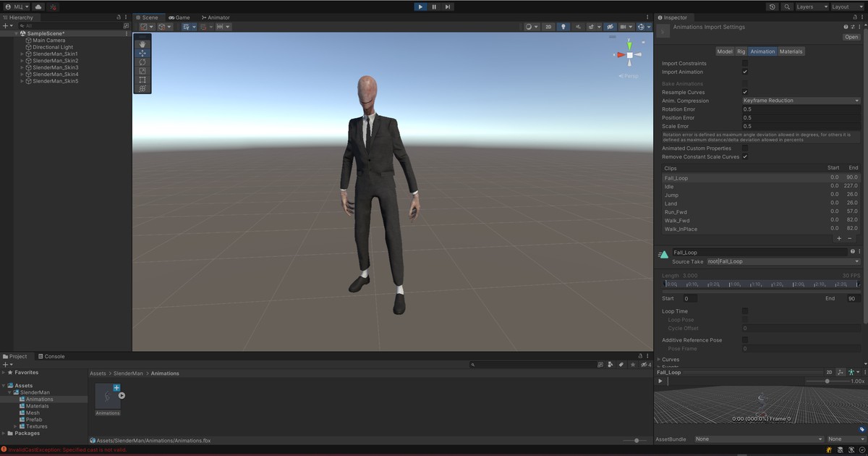The image size is (868, 456).
Task: Select the Rect Transform tool
Action: pyautogui.click(x=142, y=80)
